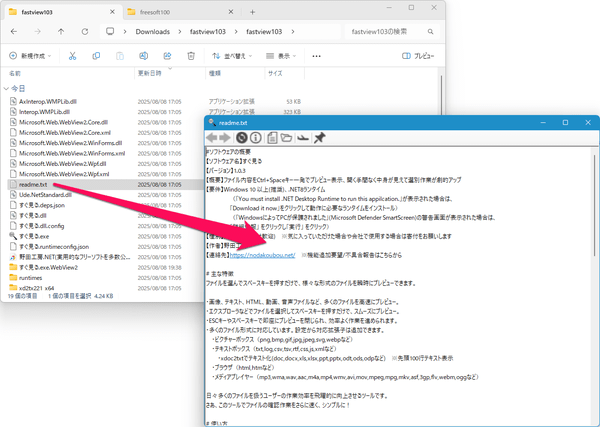
Task: Go up one folder level in Explorer
Action: pos(61,32)
